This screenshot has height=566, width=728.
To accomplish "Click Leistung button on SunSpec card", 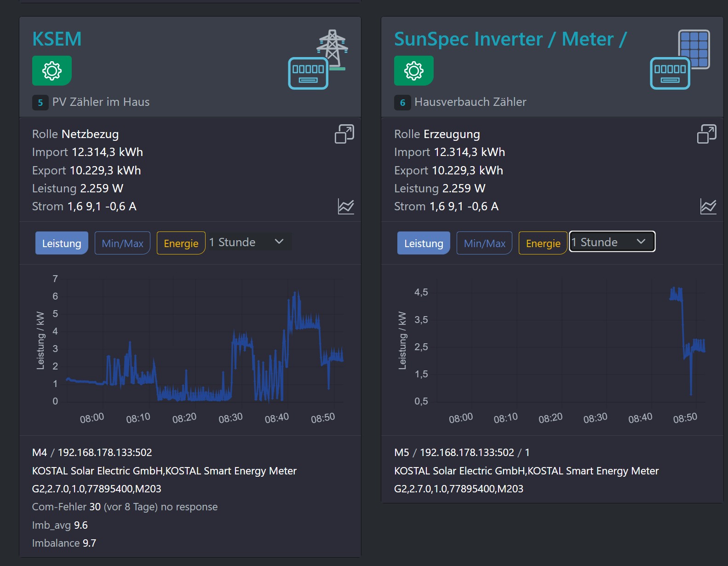I will click(x=423, y=243).
